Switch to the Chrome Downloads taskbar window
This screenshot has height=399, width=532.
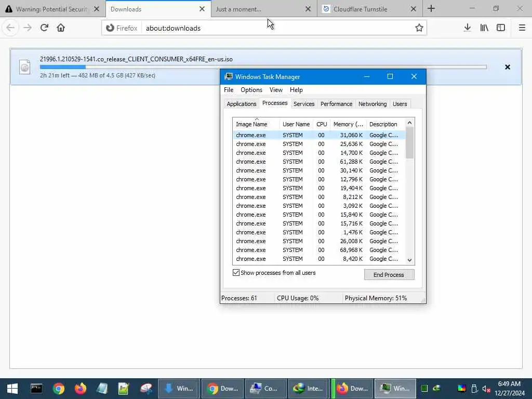222,389
